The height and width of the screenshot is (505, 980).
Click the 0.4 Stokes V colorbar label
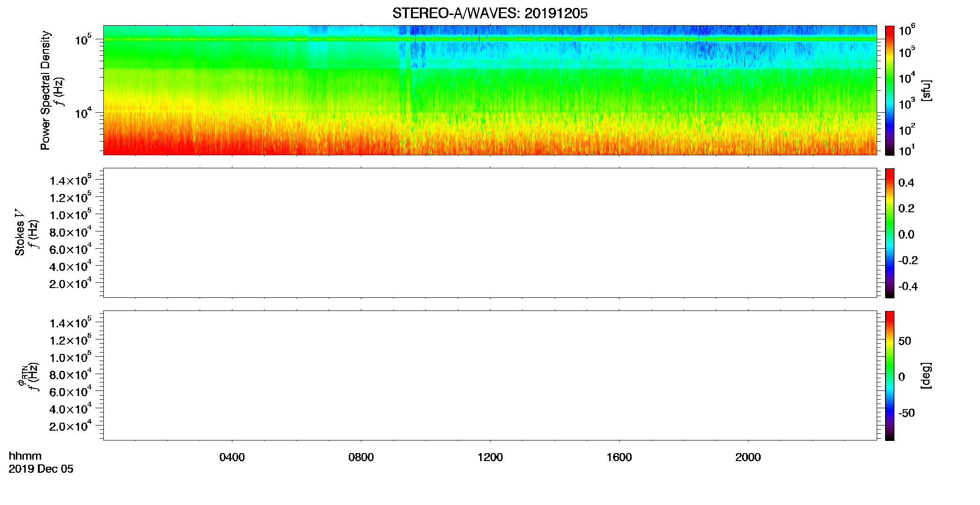click(x=906, y=183)
